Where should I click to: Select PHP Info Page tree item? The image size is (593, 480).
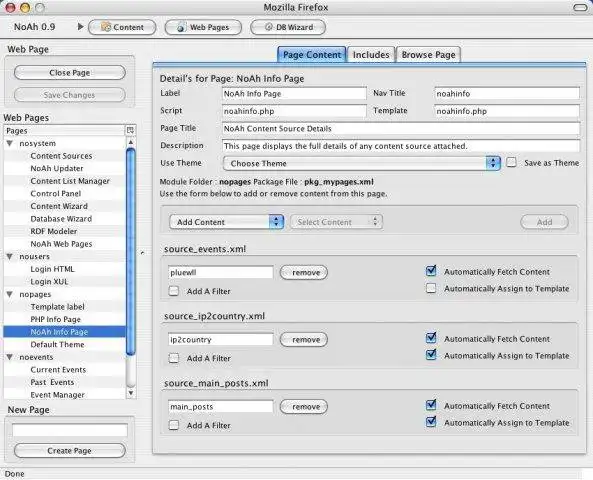click(56, 319)
